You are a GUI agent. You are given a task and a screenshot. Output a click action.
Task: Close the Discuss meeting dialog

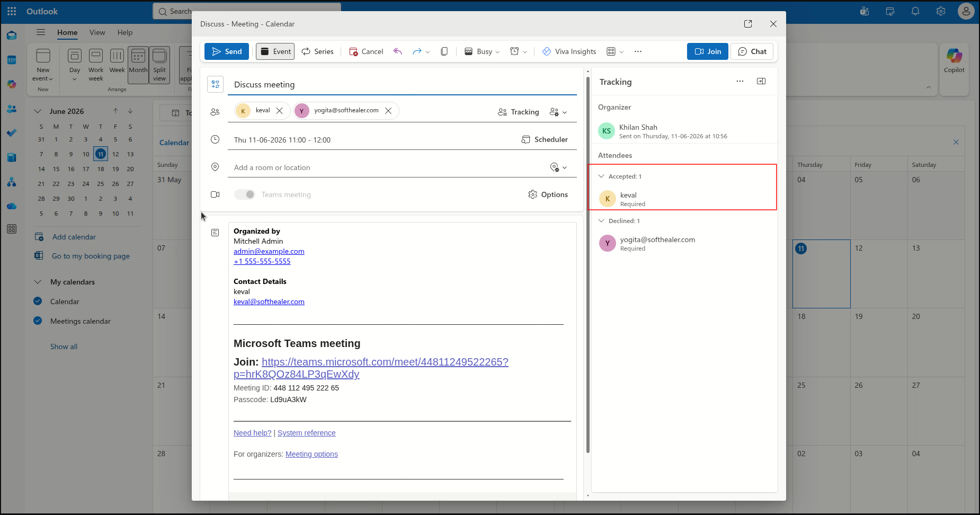tap(773, 24)
